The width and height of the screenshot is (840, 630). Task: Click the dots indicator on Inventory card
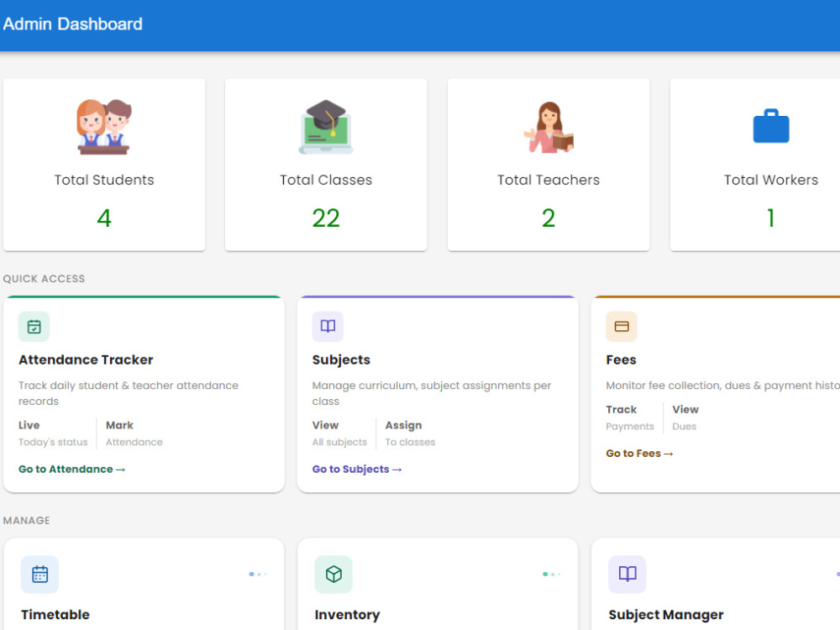pos(551,575)
